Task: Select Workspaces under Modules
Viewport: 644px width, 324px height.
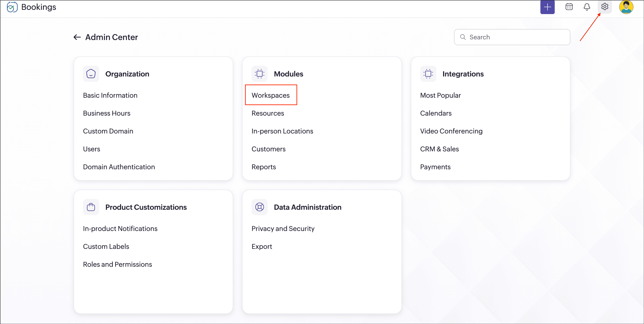Action: coord(271,95)
